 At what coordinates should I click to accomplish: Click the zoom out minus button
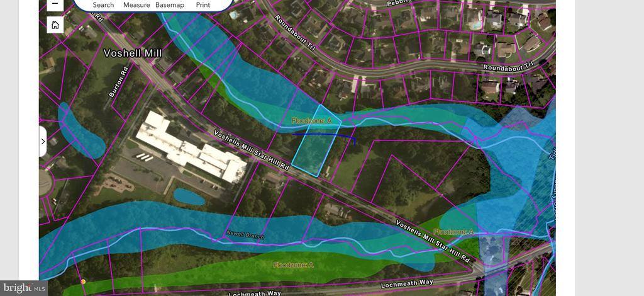(x=55, y=4)
